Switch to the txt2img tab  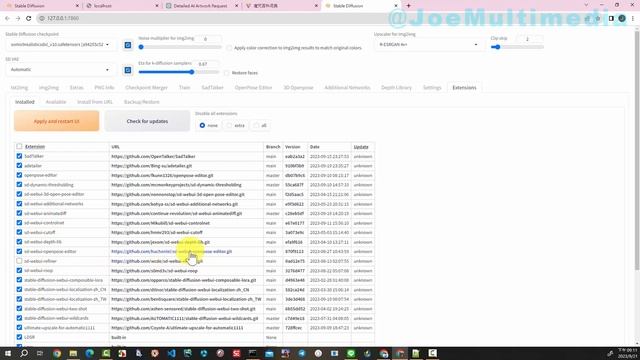click(19, 88)
